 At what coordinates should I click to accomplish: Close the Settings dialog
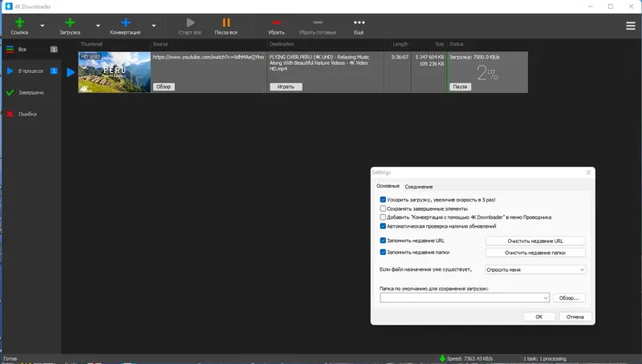588,172
